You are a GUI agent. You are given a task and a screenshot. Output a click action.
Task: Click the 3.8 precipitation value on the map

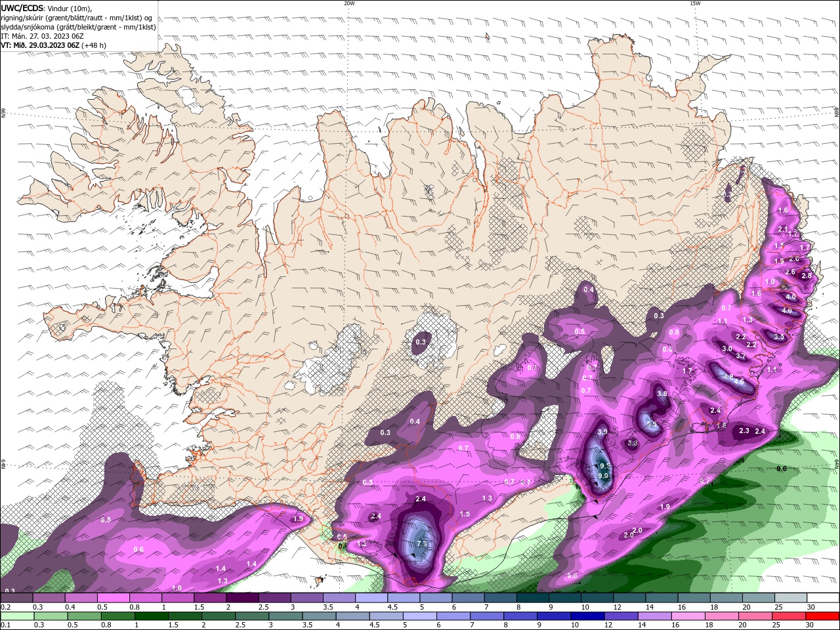click(x=662, y=394)
